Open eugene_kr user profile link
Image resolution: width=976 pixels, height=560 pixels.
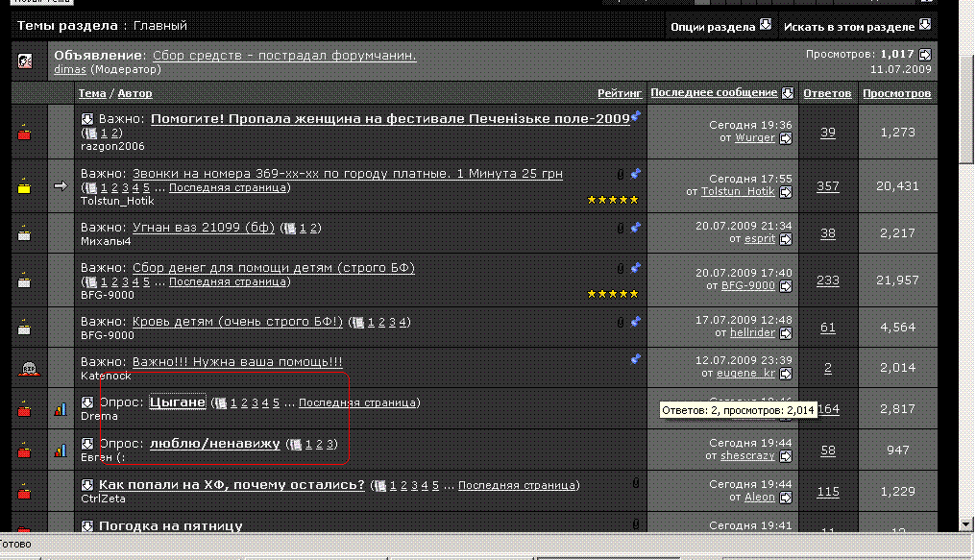pos(745,374)
